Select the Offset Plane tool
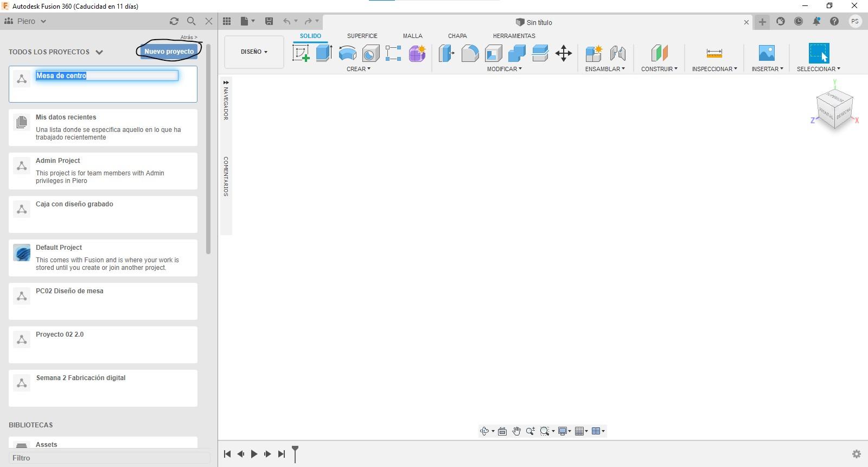The height and width of the screenshot is (467, 868). pyautogui.click(x=659, y=53)
